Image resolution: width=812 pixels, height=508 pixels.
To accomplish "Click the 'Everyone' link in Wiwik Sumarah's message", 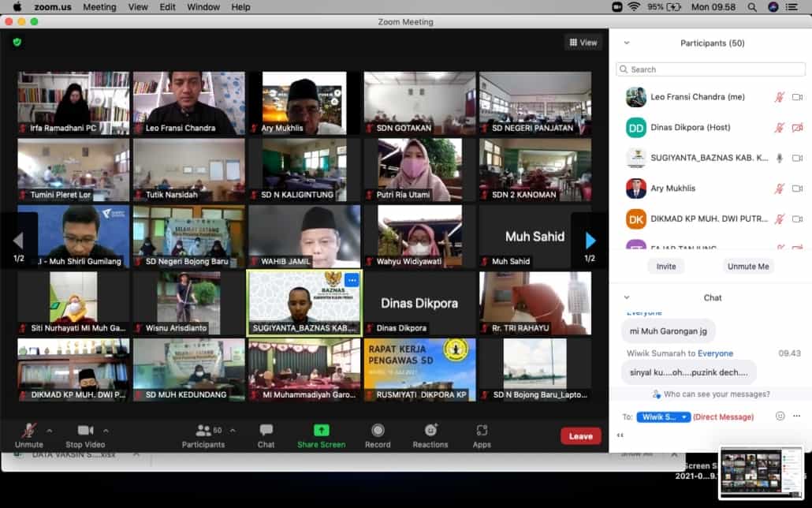I will (715, 353).
